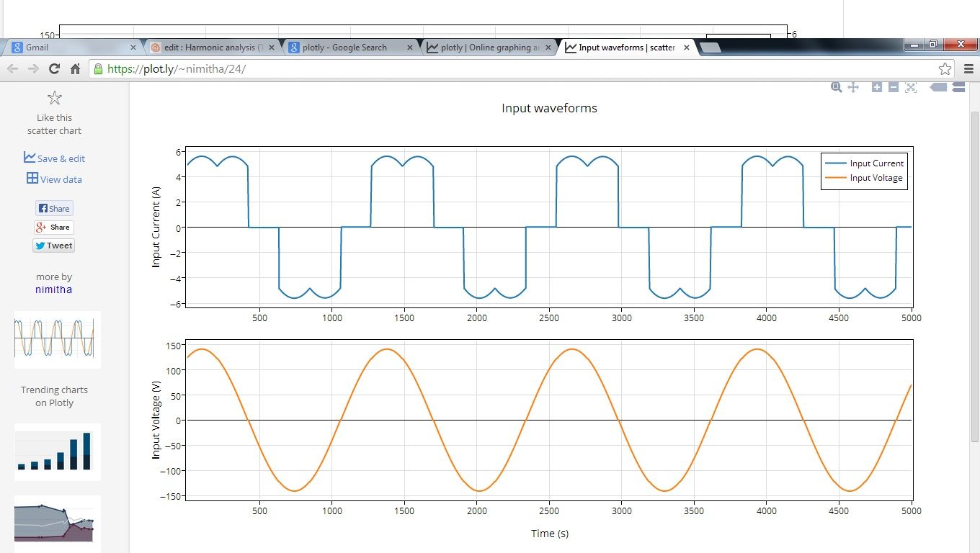The height and width of the screenshot is (553, 980).
Task: Open trending area chart thumbnail
Action: pos(58,523)
